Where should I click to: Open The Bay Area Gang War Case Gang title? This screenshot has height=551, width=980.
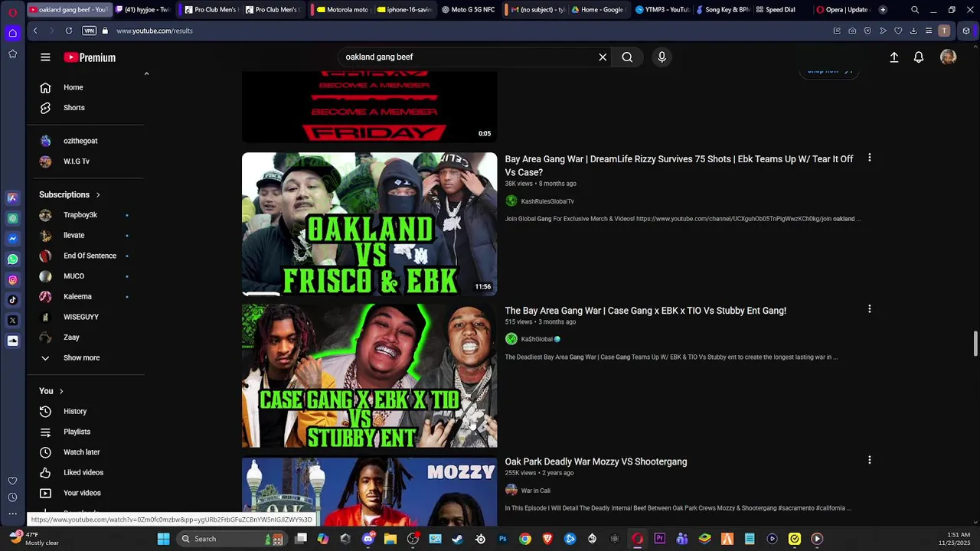click(645, 311)
